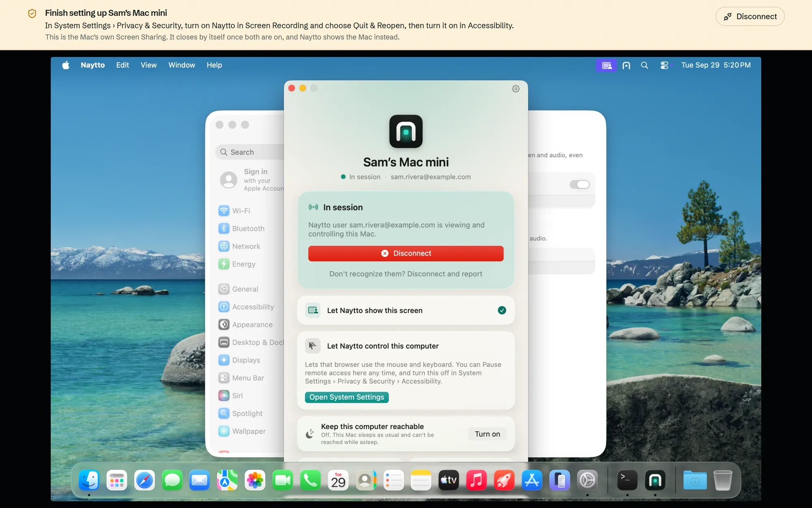The width and height of the screenshot is (812, 508).
Task: Open Launchpad from the dock
Action: (x=117, y=481)
